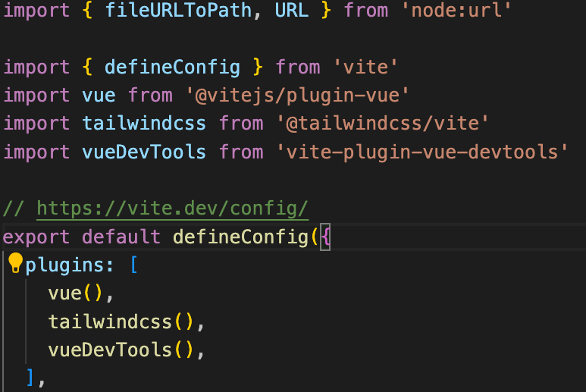
Task: Click the '@tailwindcss/vite' string
Action: 383,124
